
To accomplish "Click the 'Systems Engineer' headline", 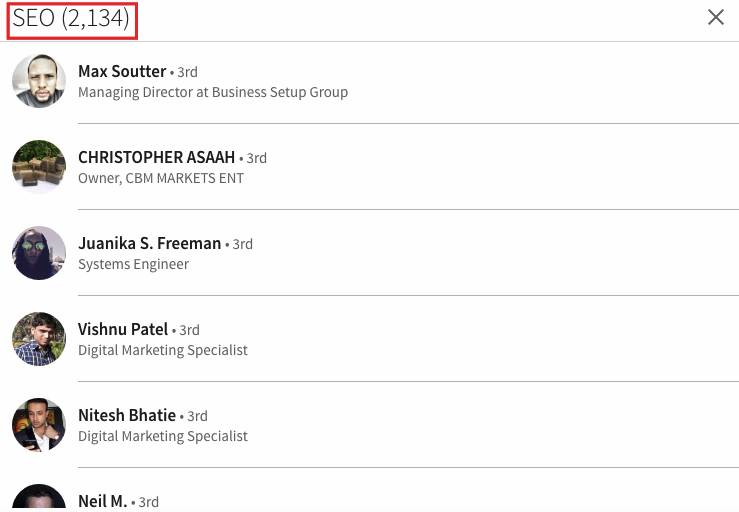I will tap(133, 264).
